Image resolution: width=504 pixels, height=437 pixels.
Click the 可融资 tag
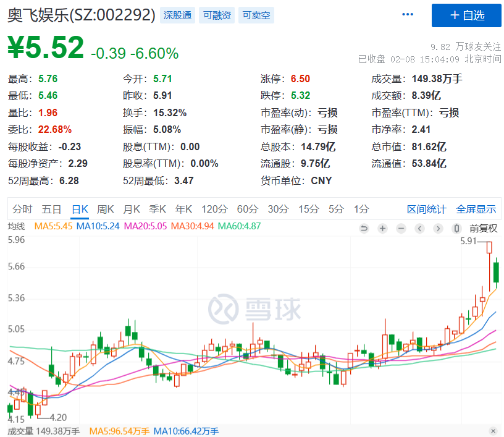[x=216, y=15]
